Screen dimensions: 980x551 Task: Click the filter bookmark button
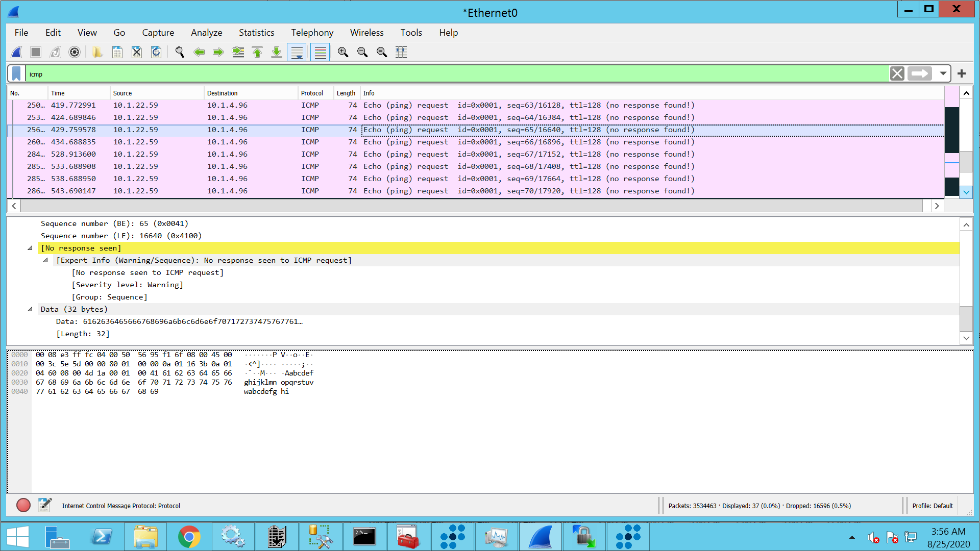[16, 74]
